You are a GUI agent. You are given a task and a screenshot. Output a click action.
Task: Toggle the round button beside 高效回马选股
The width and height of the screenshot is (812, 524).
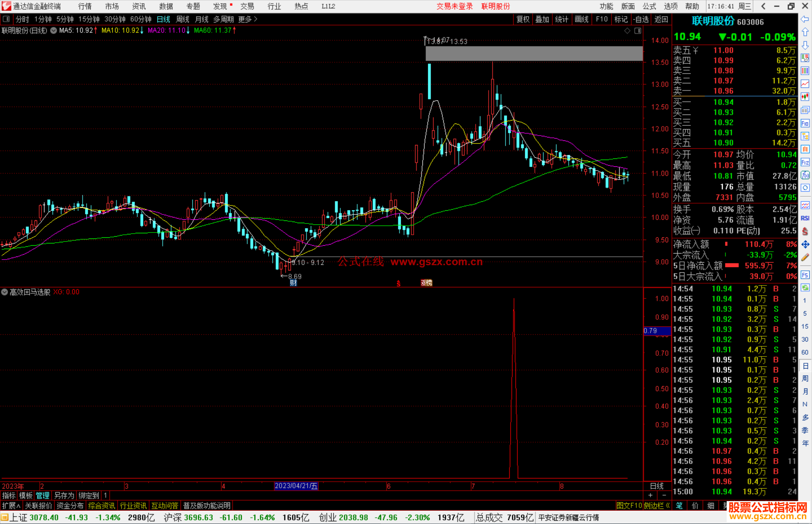tap(5, 292)
